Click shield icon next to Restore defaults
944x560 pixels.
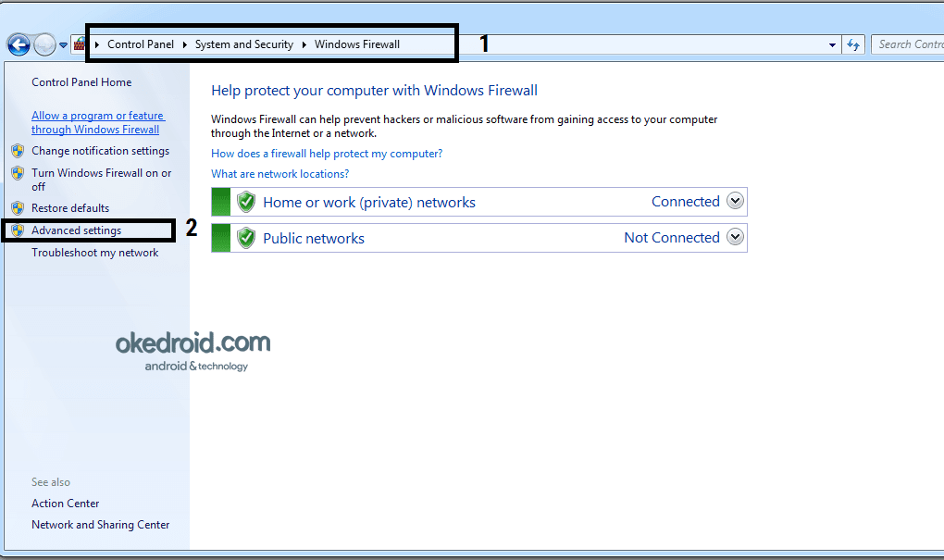(x=19, y=208)
